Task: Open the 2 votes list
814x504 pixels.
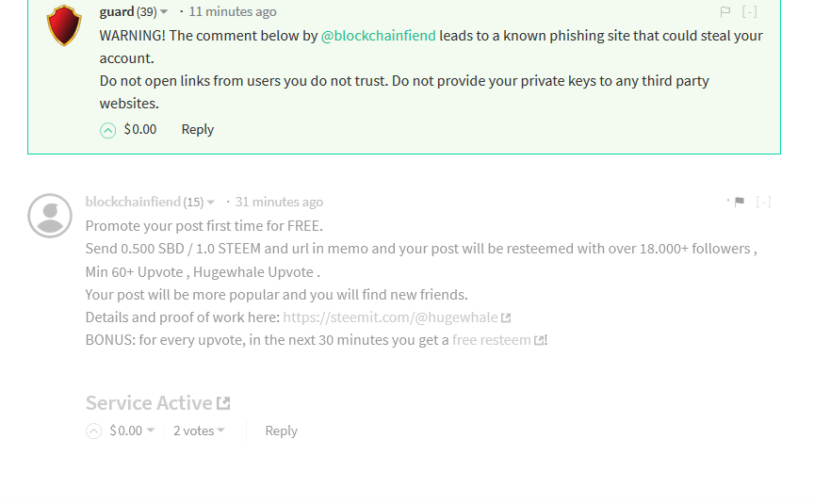Action: coord(199,431)
